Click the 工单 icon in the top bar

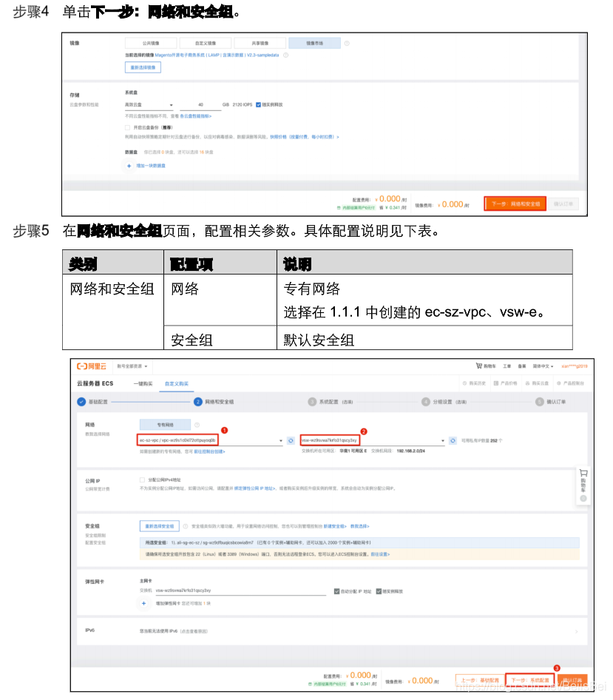[x=507, y=366]
